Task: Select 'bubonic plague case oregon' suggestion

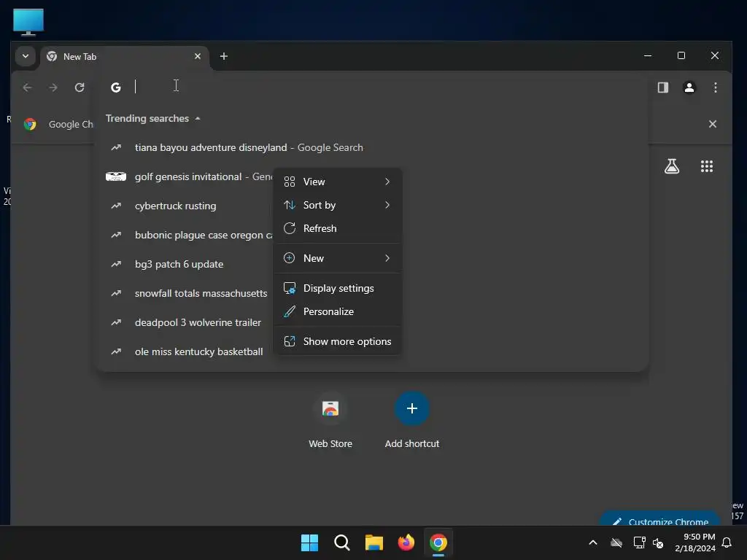Action: tap(186, 235)
